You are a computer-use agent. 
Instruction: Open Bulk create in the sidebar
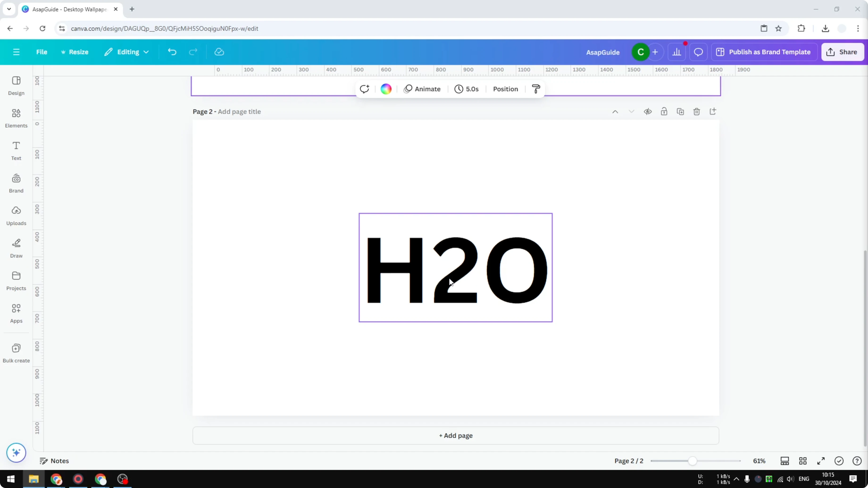[16, 353]
